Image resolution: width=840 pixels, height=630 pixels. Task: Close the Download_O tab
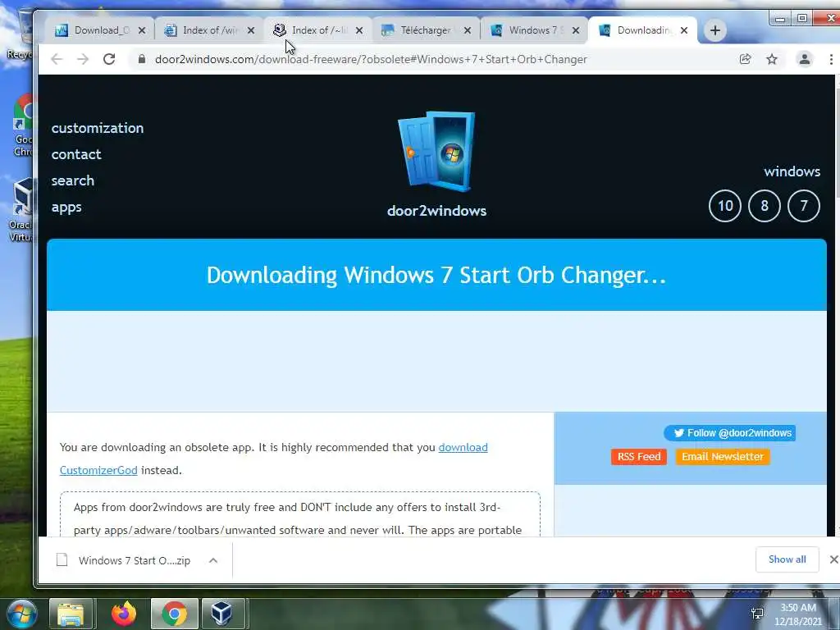142,30
